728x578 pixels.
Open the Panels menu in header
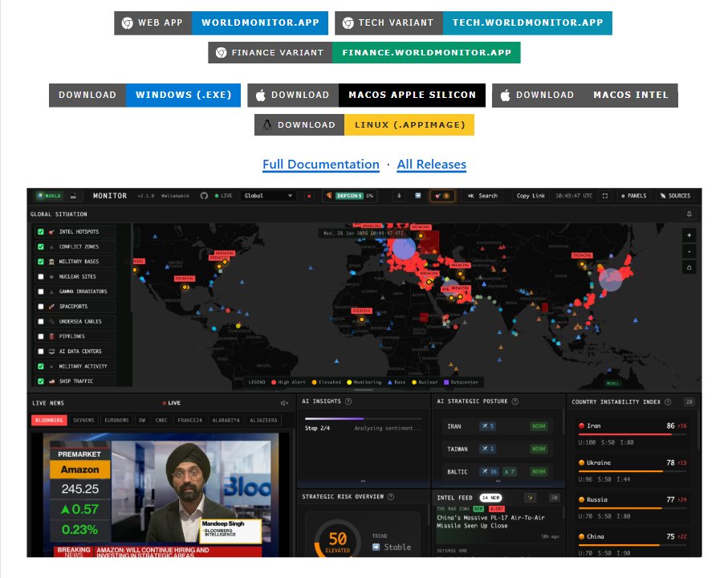pyautogui.click(x=634, y=196)
